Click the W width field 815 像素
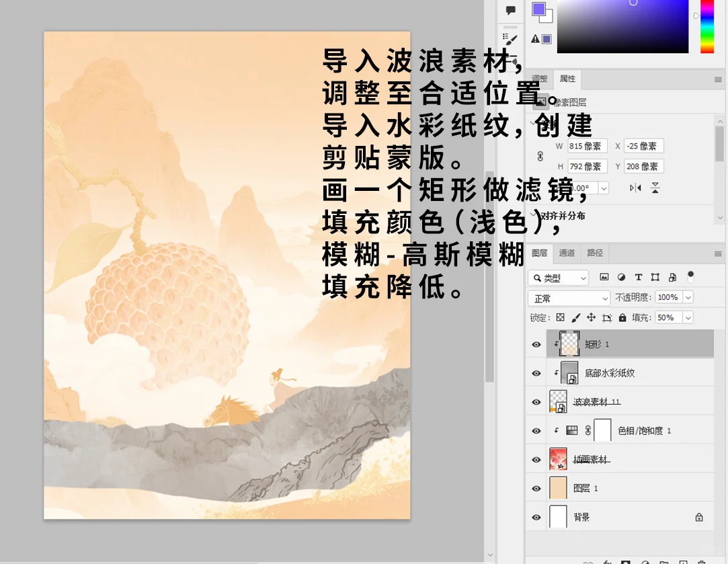This screenshot has height=564, width=728. point(588,146)
